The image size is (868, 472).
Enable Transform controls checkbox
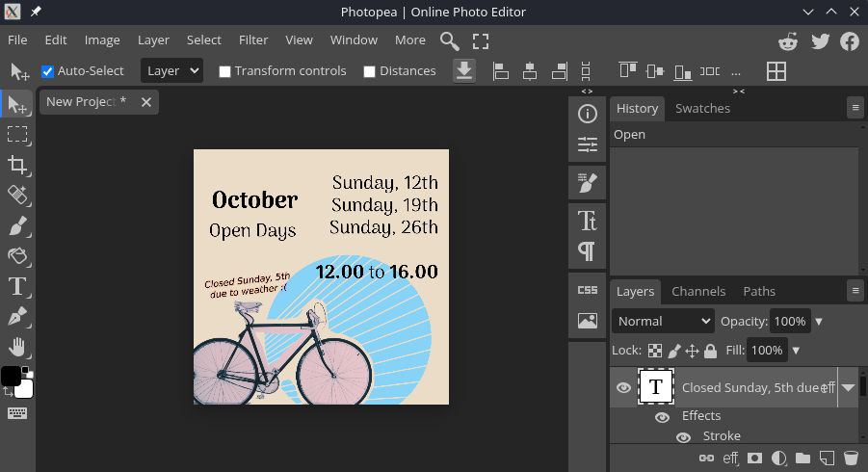coord(224,71)
